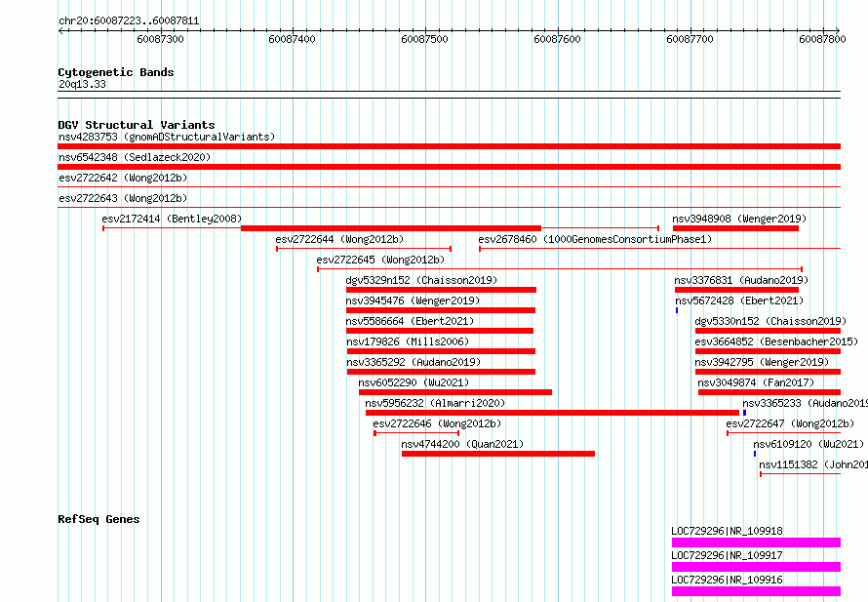The width and height of the screenshot is (868, 602).
Task: Select nsv1151382 variant label
Action: (x=813, y=464)
